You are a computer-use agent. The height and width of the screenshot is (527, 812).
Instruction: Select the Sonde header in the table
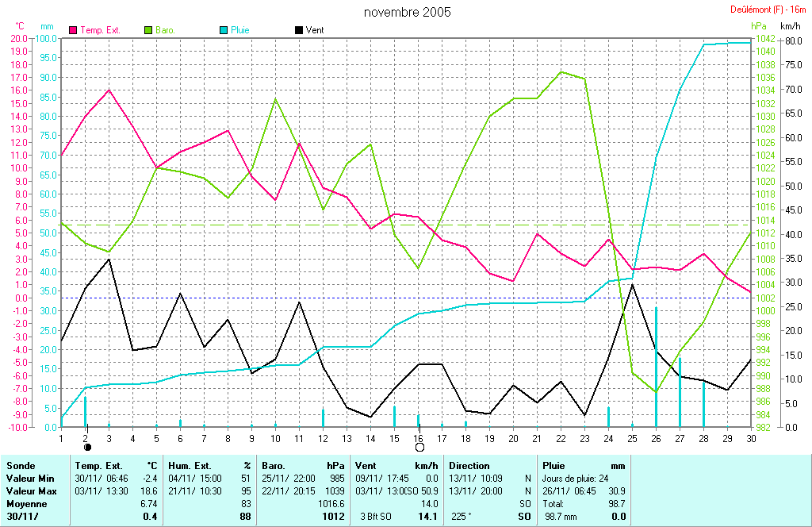pyautogui.click(x=19, y=466)
